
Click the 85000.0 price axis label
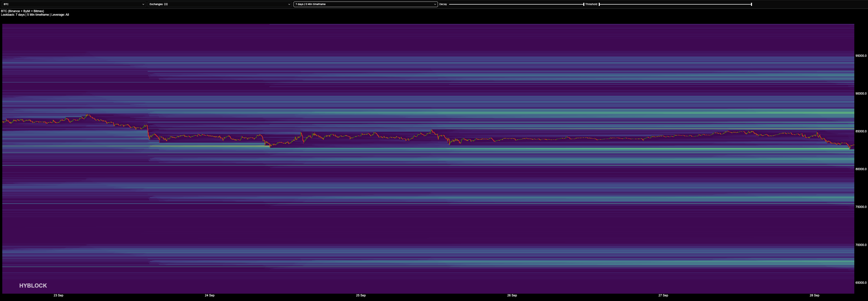pyautogui.click(x=861, y=131)
